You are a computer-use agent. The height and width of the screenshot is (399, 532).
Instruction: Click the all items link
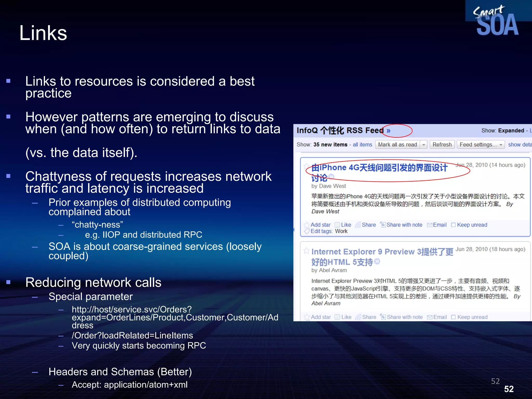pyautogui.click(x=362, y=145)
